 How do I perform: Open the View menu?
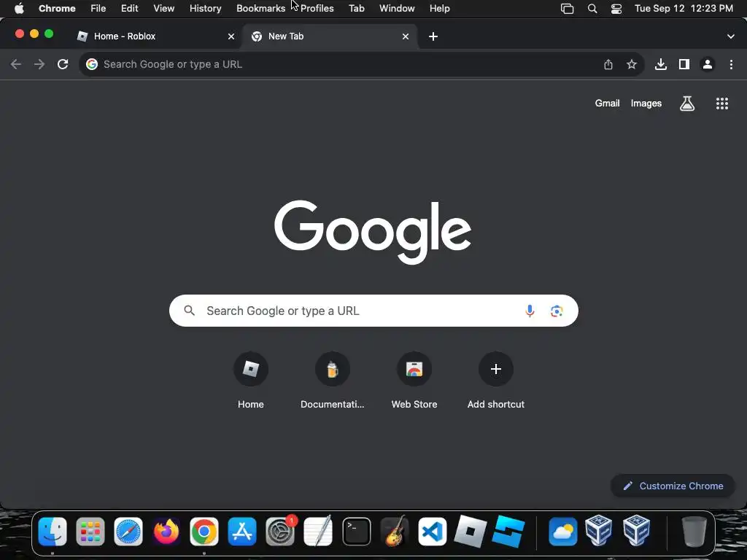click(163, 9)
